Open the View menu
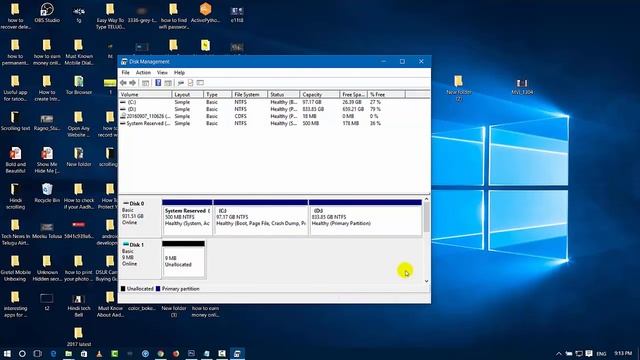 tap(162, 73)
